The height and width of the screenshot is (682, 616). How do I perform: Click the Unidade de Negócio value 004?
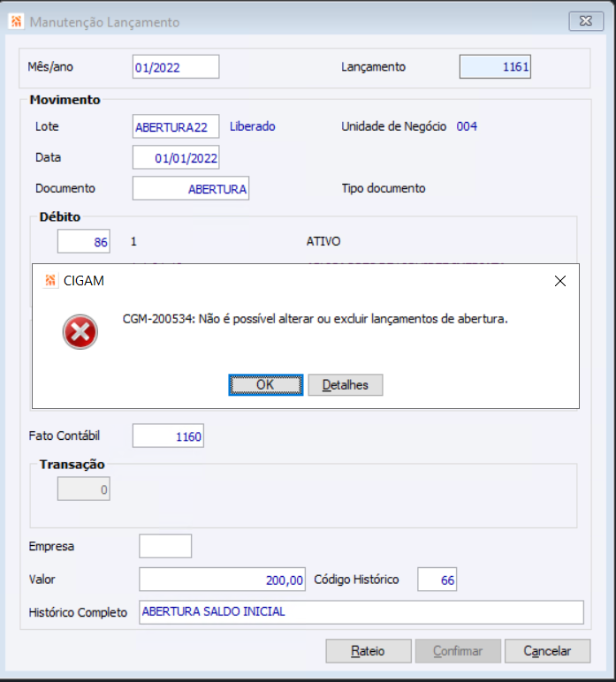(x=467, y=126)
